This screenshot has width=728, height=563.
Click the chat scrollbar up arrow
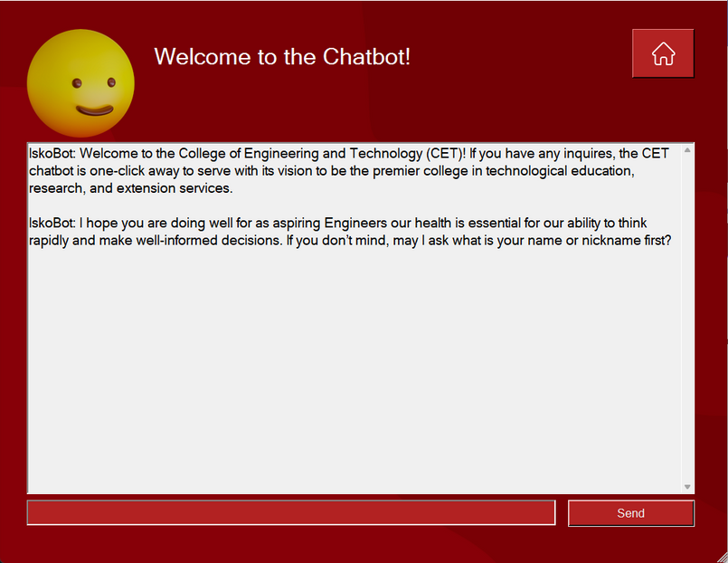pos(687,150)
